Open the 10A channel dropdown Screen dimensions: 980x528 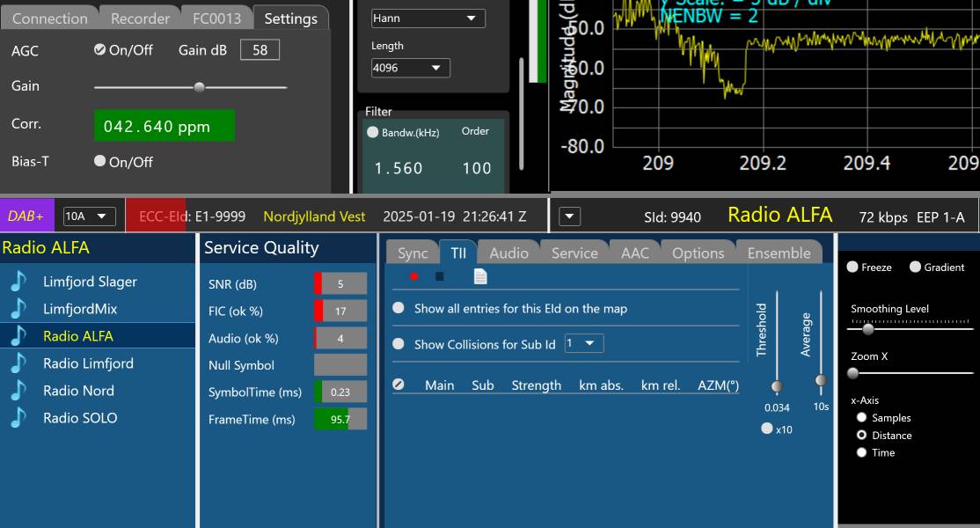click(89, 216)
